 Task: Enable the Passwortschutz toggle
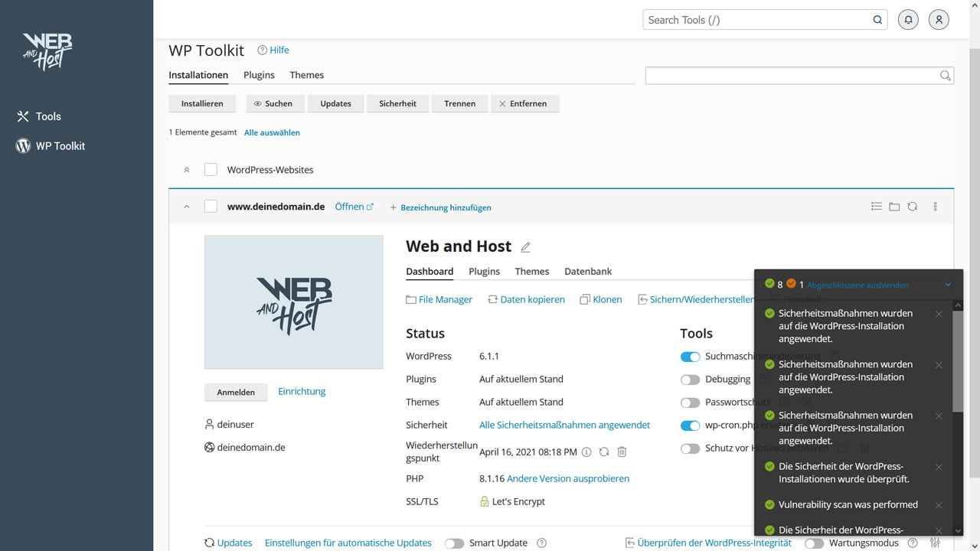pyautogui.click(x=690, y=403)
